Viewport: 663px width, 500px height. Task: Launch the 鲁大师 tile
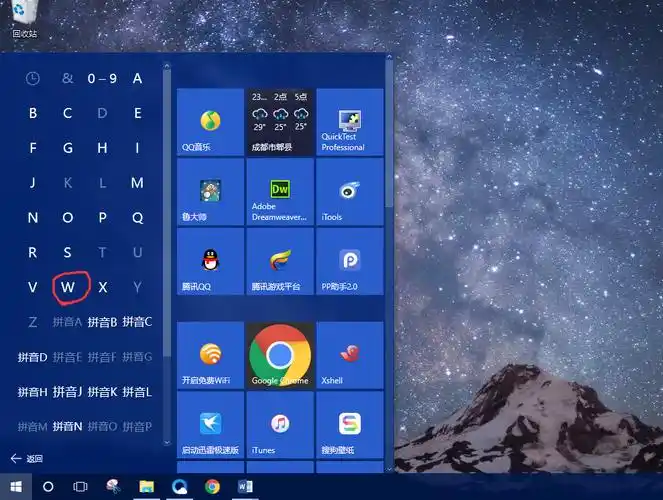point(210,192)
